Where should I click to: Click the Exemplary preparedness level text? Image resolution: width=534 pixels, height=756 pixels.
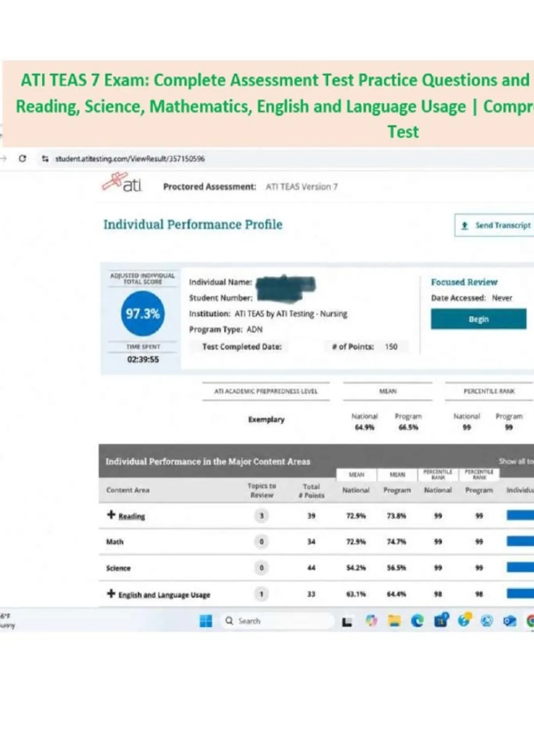266,419
